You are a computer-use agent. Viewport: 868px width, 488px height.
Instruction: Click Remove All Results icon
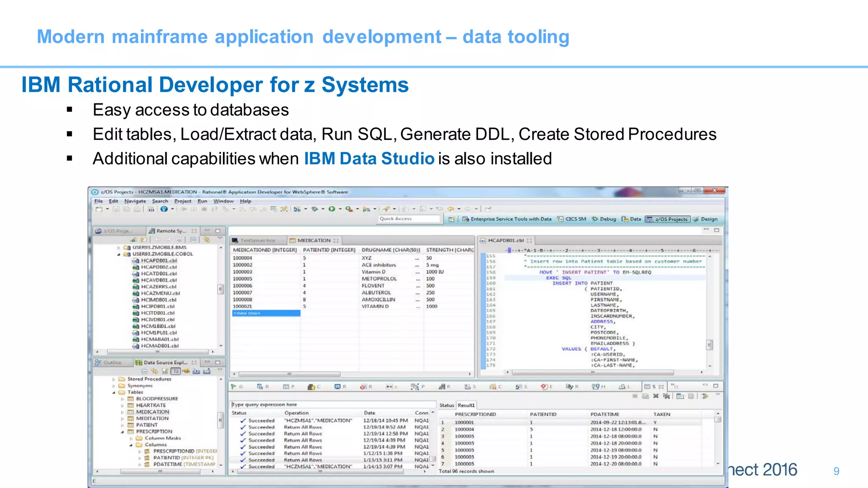point(667,396)
